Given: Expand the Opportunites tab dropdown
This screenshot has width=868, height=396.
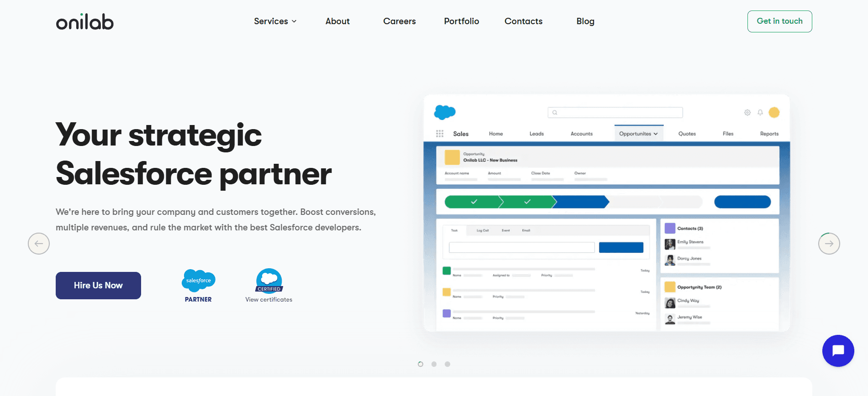Looking at the screenshot, I should [x=639, y=134].
